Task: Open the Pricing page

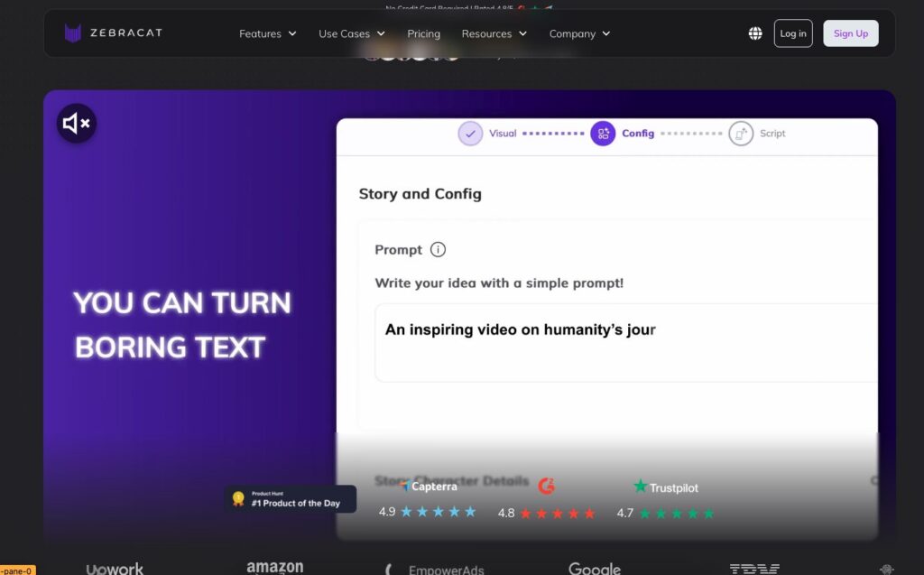Action: [424, 33]
